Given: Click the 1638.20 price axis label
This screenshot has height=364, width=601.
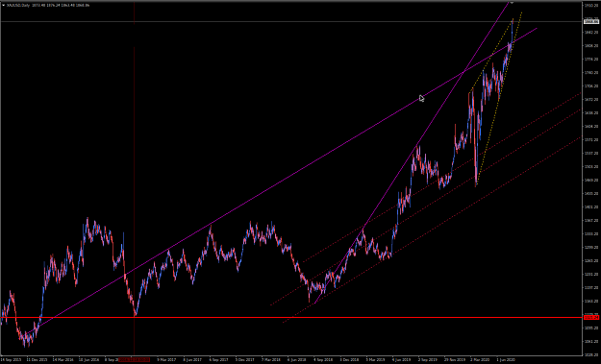Looking at the screenshot, I should coord(592,113).
